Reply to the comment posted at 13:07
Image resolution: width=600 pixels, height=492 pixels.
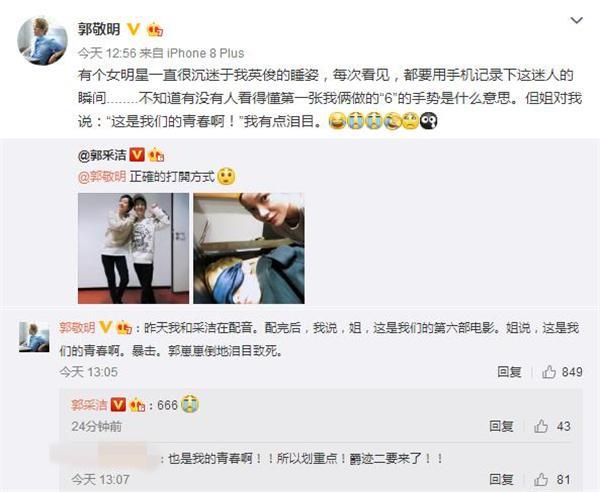point(501,479)
